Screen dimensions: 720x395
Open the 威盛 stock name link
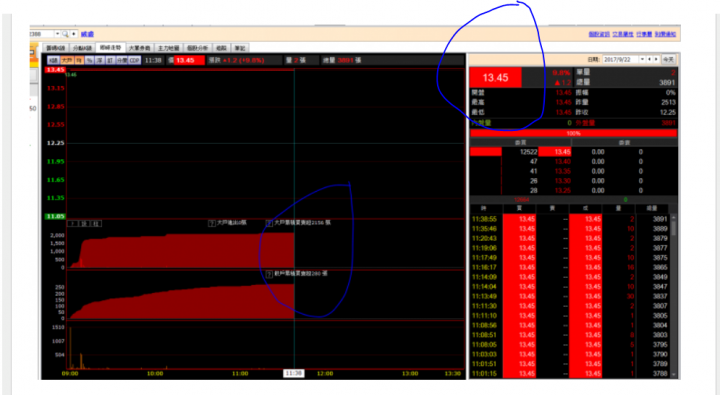pyautogui.click(x=87, y=34)
